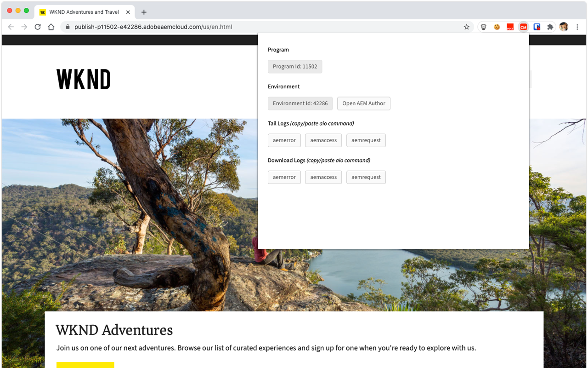Go to the browser home page
Viewport: 588px width, 368px height.
[x=51, y=27]
